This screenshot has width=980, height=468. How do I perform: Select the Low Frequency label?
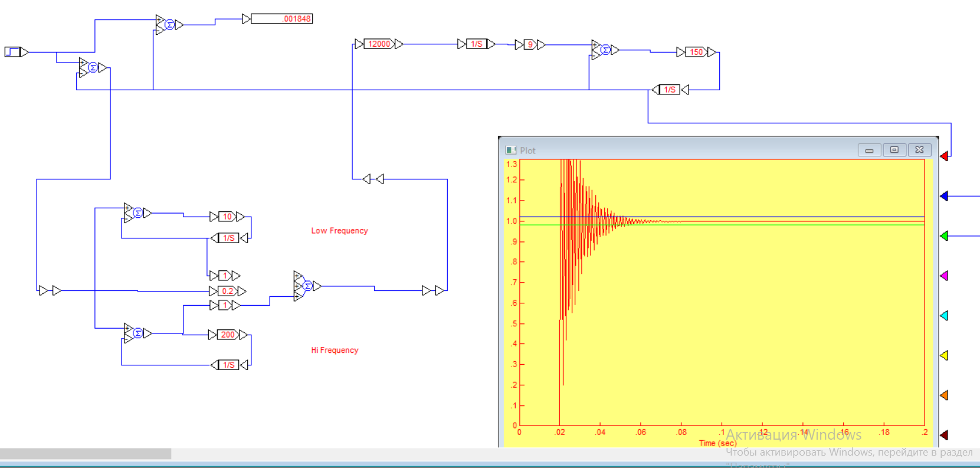pyautogui.click(x=339, y=231)
